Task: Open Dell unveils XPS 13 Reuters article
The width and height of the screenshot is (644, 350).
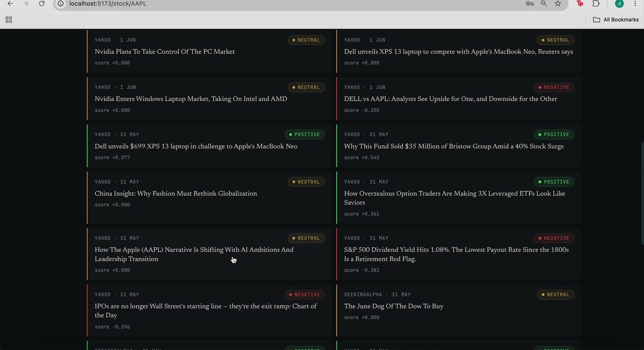Action: pyautogui.click(x=458, y=52)
